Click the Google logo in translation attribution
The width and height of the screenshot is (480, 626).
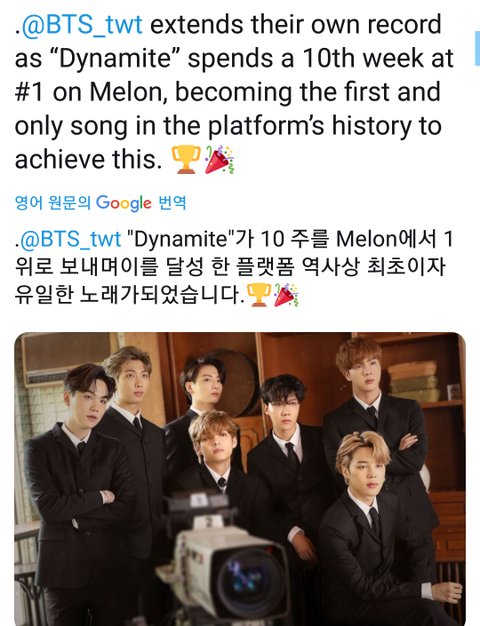124,203
